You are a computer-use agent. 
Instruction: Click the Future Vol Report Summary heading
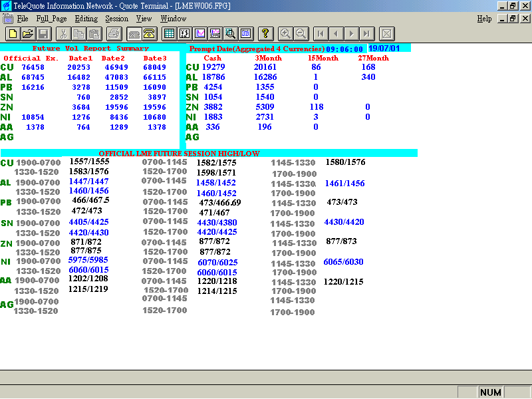point(90,48)
